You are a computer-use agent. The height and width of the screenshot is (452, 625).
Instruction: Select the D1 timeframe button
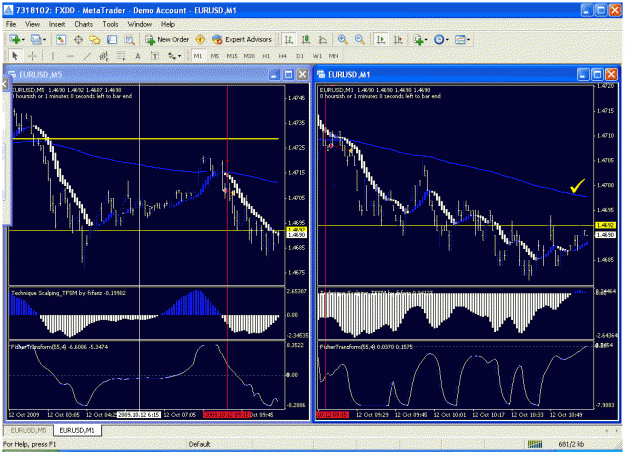tap(300, 56)
